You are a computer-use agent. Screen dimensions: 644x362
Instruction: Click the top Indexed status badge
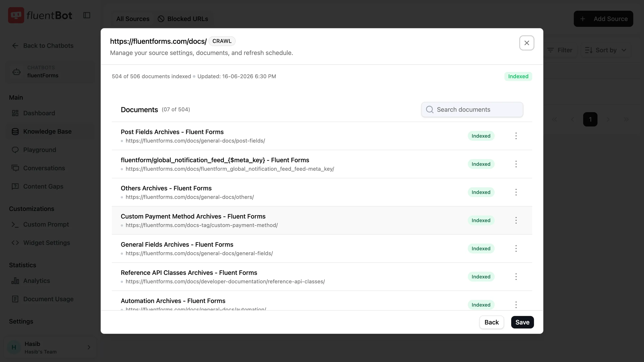[x=518, y=76]
